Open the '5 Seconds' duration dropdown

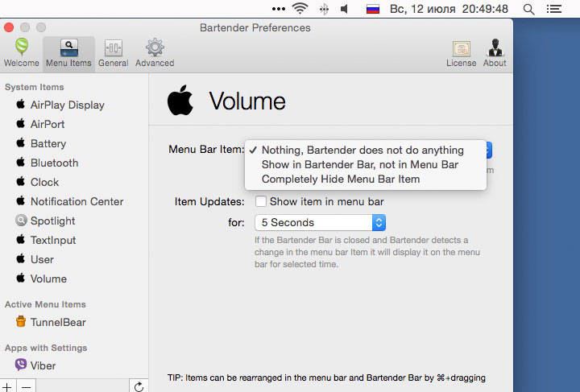pyautogui.click(x=321, y=222)
